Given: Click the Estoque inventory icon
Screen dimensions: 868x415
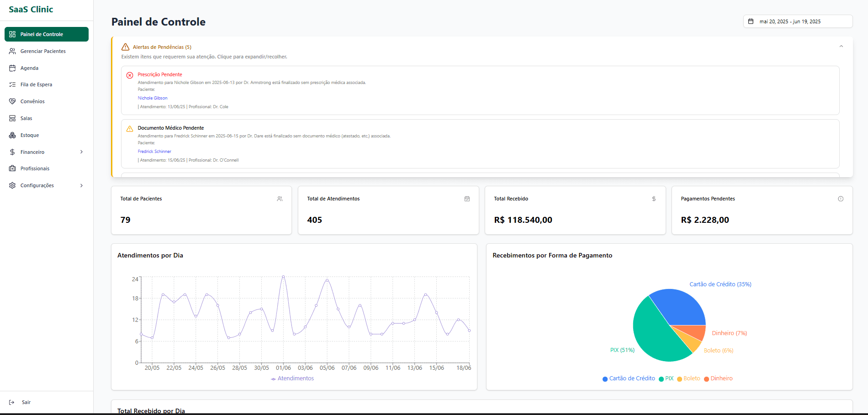Looking at the screenshot, I should pyautogui.click(x=12, y=135).
